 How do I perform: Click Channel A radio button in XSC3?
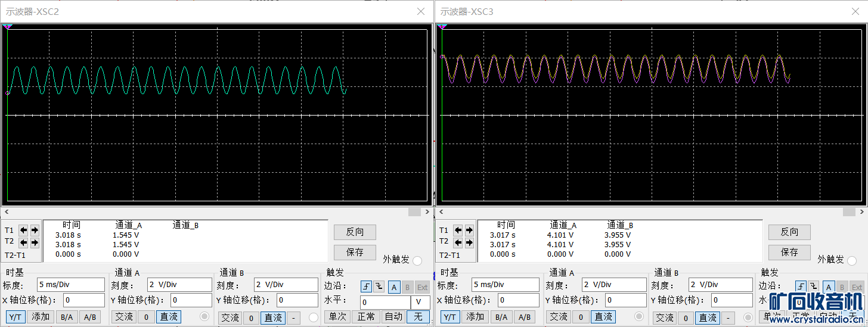click(x=640, y=316)
